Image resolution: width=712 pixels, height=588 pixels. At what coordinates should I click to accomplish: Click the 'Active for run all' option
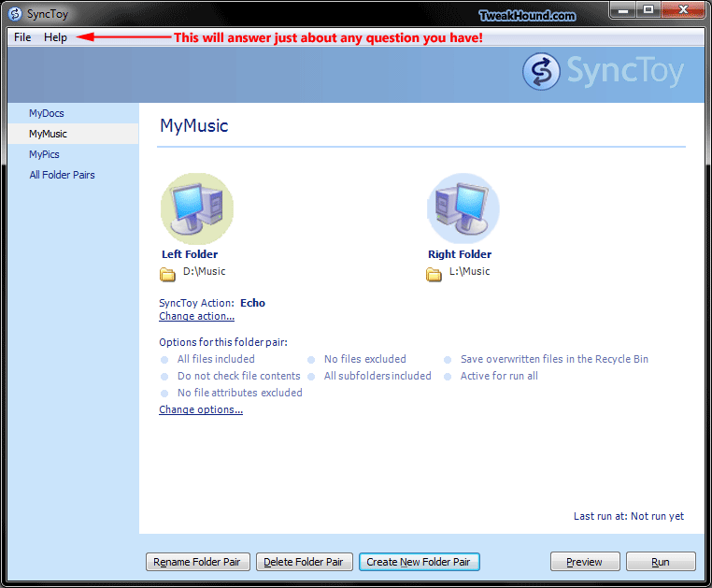pyautogui.click(x=499, y=376)
